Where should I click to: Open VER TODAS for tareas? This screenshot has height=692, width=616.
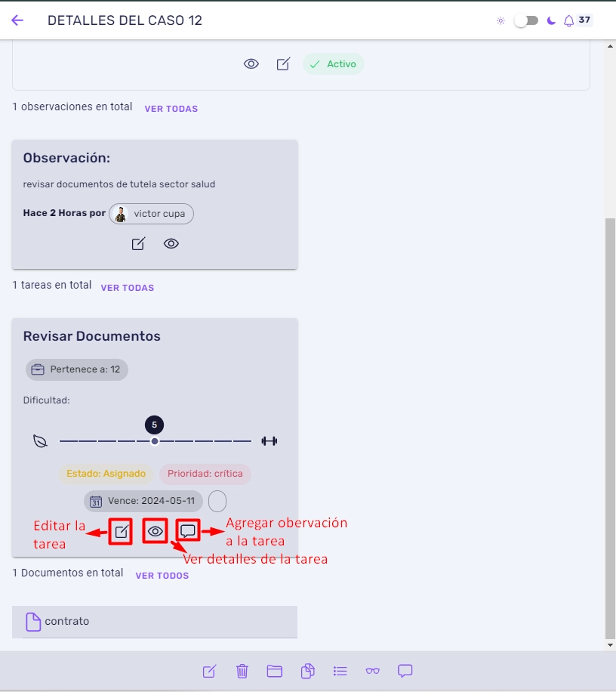128,288
